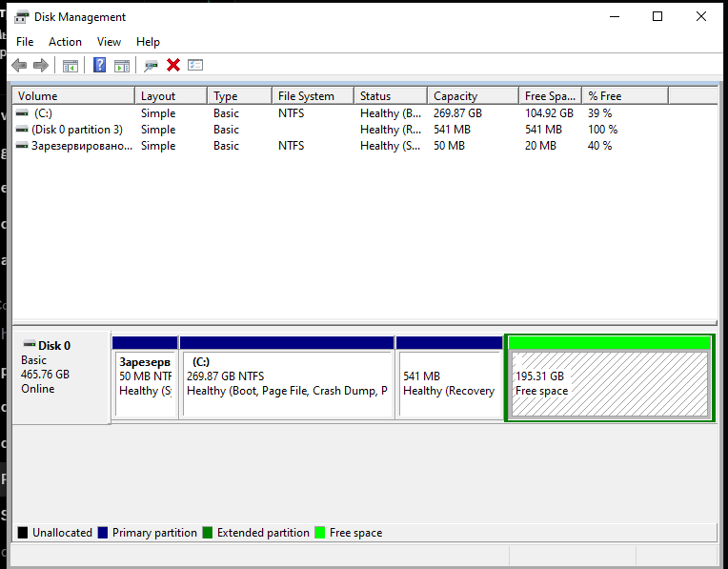The height and width of the screenshot is (569, 728).
Task: Select the Зарезервировано volume row
Action: (364, 146)
